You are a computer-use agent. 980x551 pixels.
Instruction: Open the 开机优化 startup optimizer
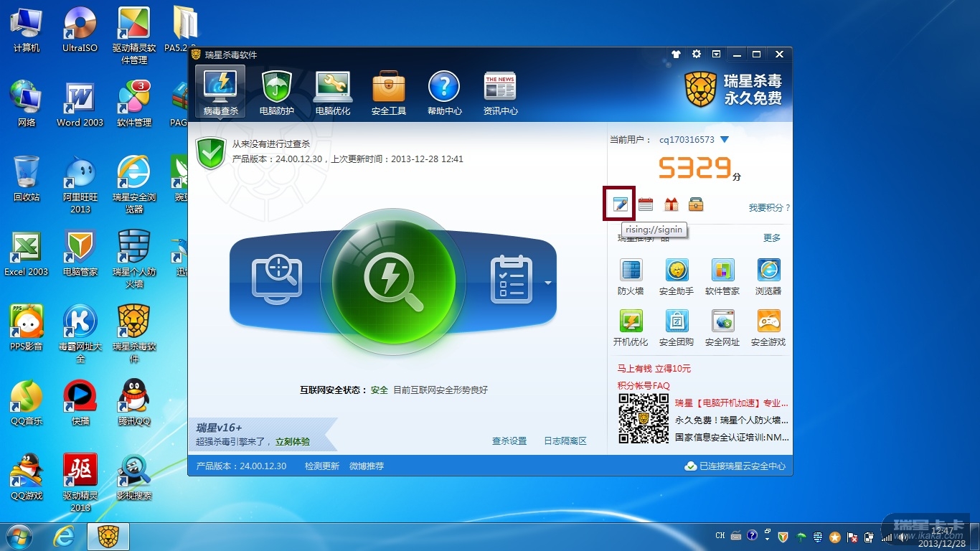click(x=631, y=328)
